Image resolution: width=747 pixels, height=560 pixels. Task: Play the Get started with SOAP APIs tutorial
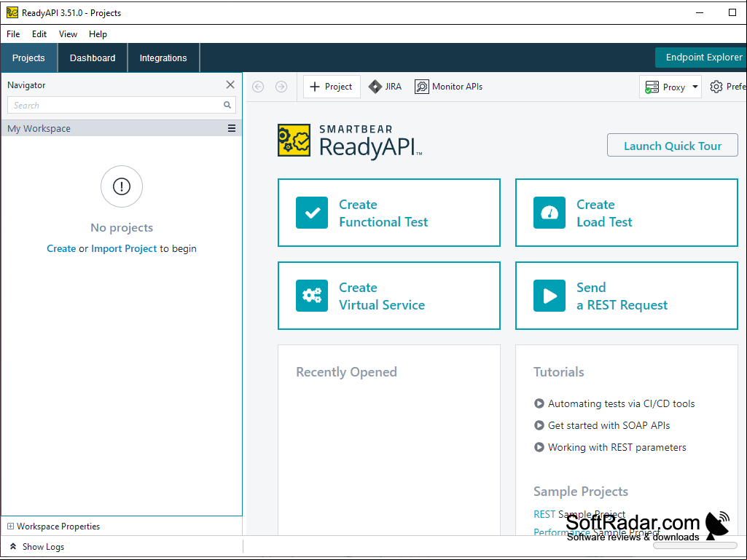[539, 425]
